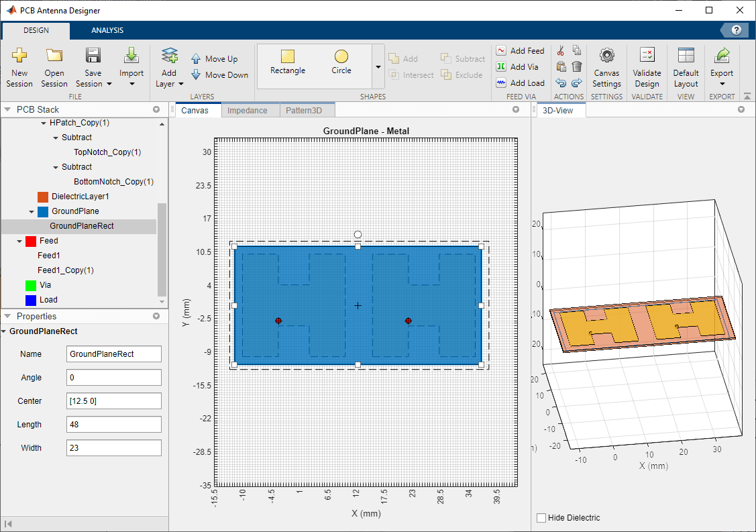756x532 pixels.
Task: Click the New Session icon
Action: tap(19, 56)
